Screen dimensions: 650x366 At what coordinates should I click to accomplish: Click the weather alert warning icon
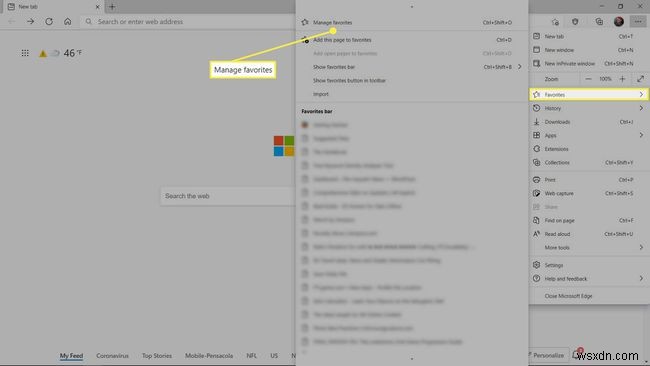coord(43,53)
